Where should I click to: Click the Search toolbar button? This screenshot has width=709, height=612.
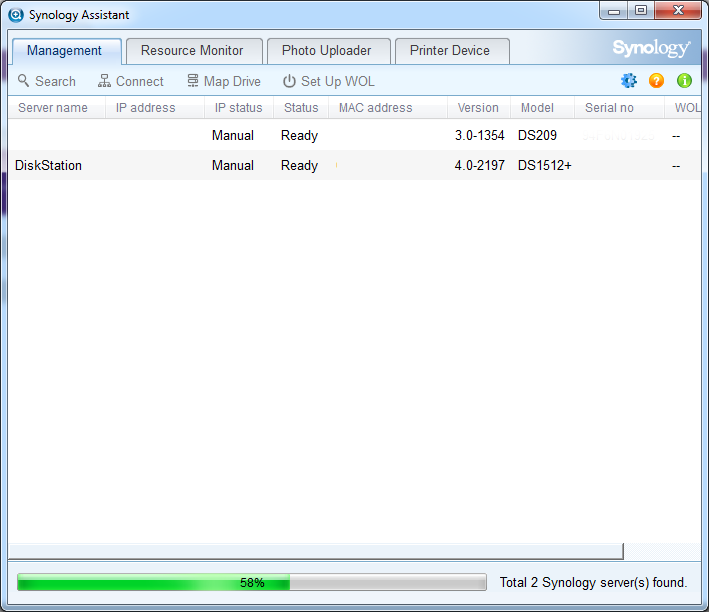pyautogui.click(x=47, y=81)
